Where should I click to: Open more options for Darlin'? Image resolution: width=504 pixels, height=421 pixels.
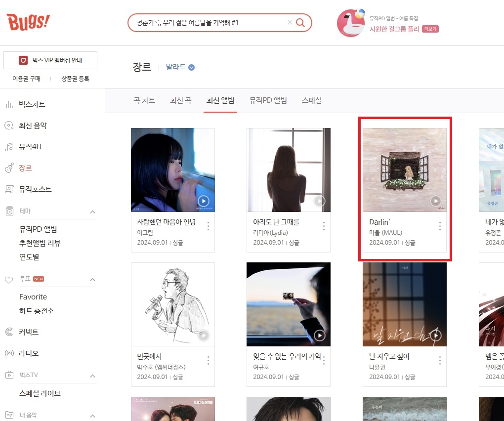click(x=440, y=226)
